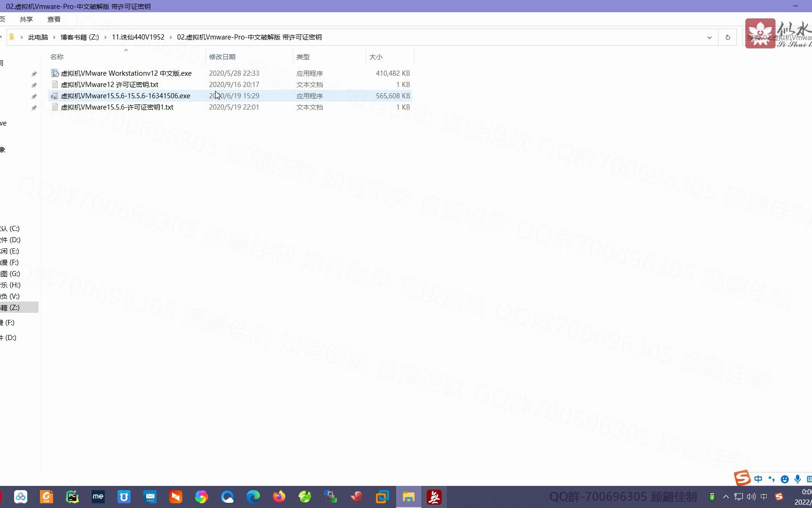This screenshot has height=508, width=812.
Task: Open the 查看 ribbon tab
Action: pos(54,19)
